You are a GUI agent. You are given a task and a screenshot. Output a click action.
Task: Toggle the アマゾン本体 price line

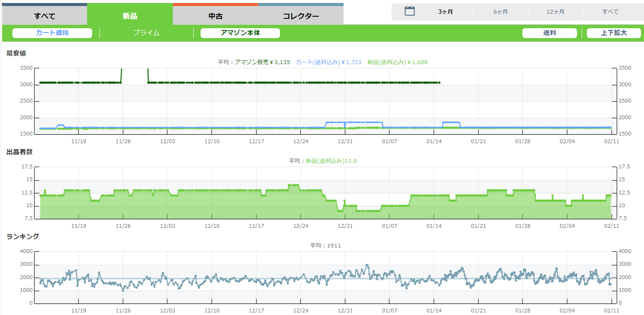(x=240, y=33)
